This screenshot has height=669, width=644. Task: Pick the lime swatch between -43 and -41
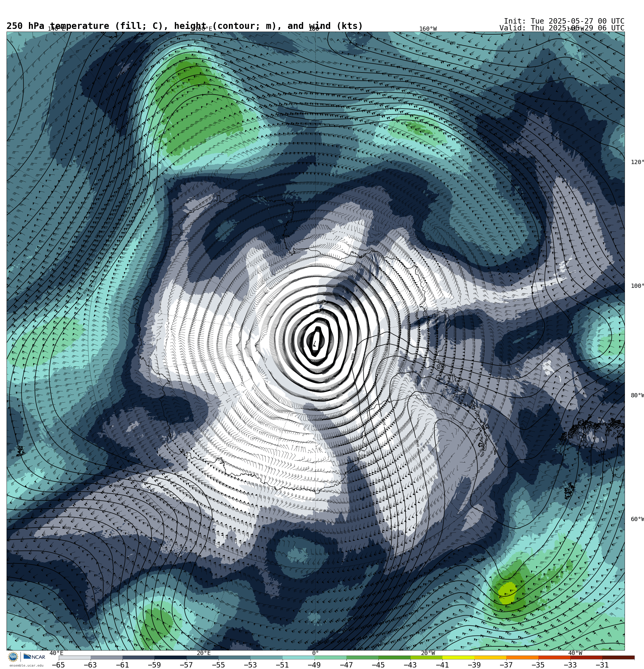coord(427,657)
